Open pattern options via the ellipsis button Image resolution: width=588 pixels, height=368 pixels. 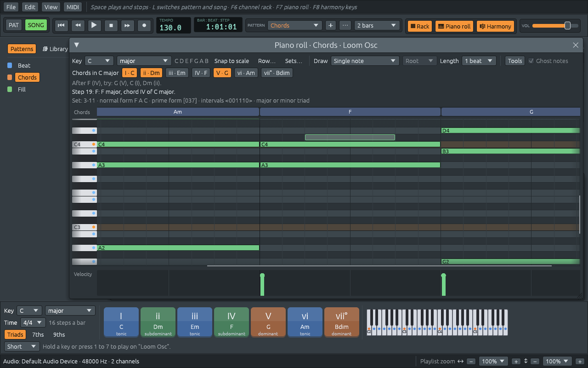point(345,25)
